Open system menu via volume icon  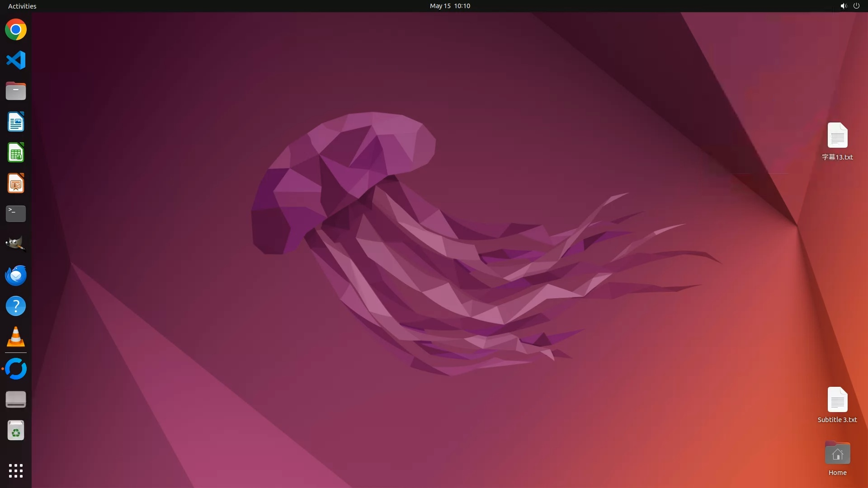pyautogui.click(x=843, y=6)
